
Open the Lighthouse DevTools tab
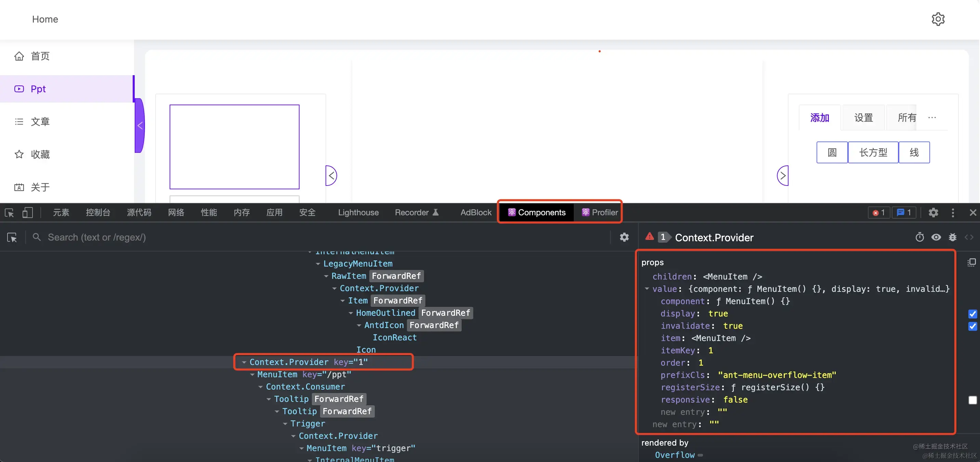pyautogui.click(x=358, y=213)
